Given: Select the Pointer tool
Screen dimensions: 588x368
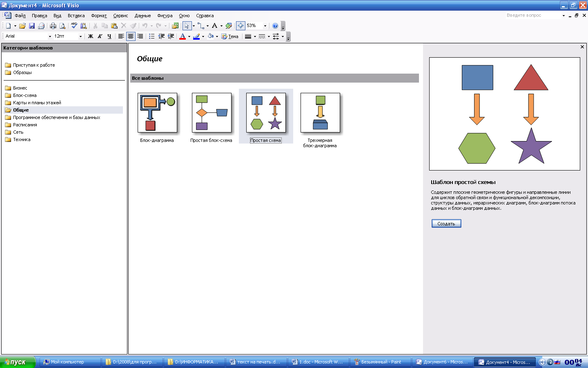Looking at the screenshot, I should (x=187, y=26).
